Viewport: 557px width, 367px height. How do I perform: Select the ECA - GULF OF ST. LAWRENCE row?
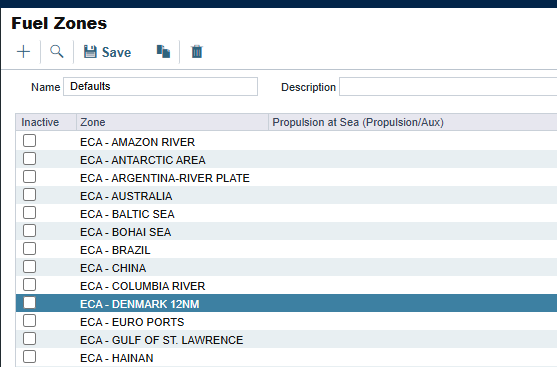point(286,340)
